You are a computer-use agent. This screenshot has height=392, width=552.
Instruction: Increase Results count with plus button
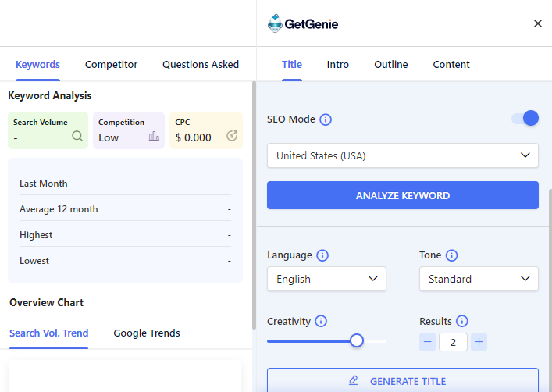(479, 341)
